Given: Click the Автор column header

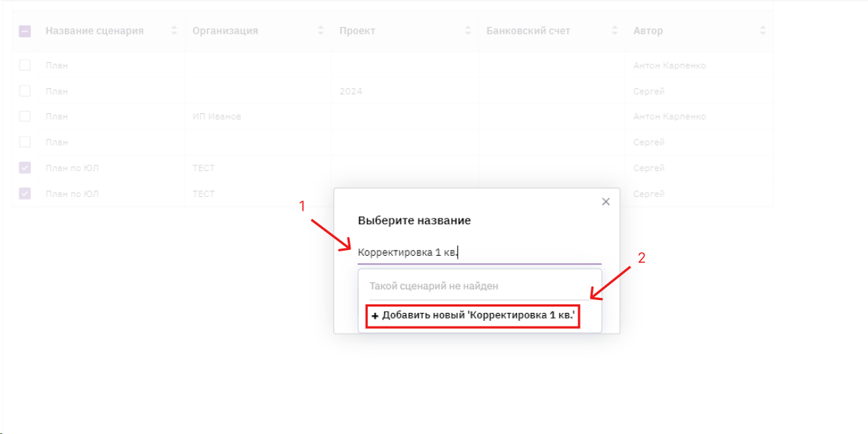Looking at the screenshot, I should click(648, 31).
